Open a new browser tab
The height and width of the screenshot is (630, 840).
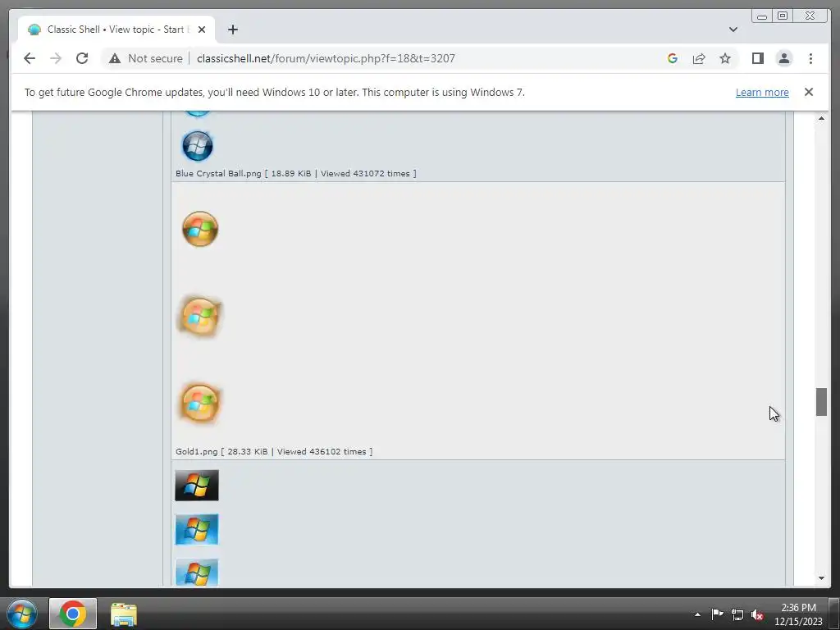(x=232, y=30)
